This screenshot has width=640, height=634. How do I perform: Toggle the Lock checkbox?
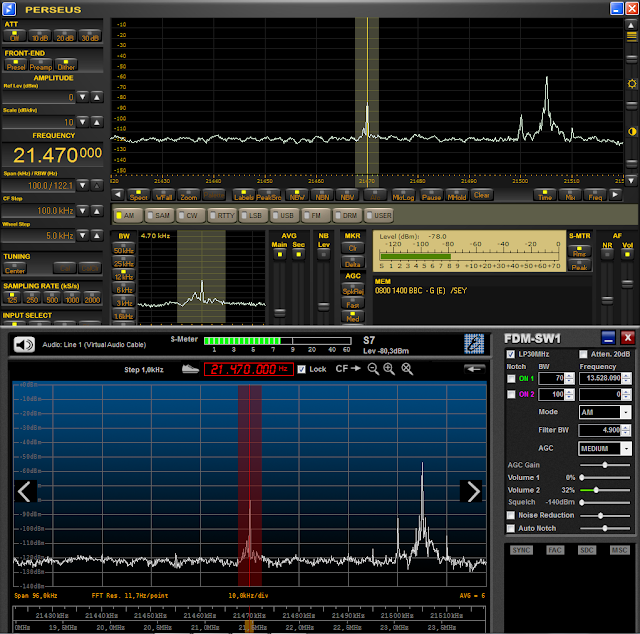(301, 369)
